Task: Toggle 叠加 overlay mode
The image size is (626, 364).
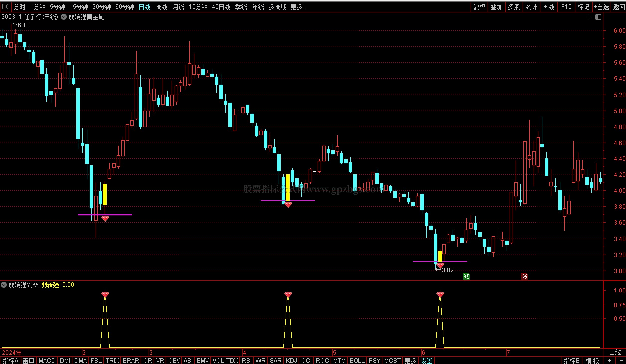Action: [x=496, y=7]
